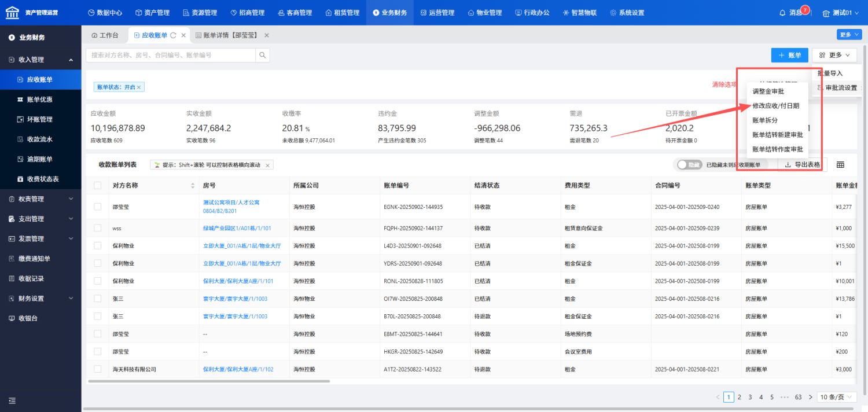Viewport: 868px width, 412px height.
Task: Expand the 发票管理 sidebar group
Action: tap(41, 238)
